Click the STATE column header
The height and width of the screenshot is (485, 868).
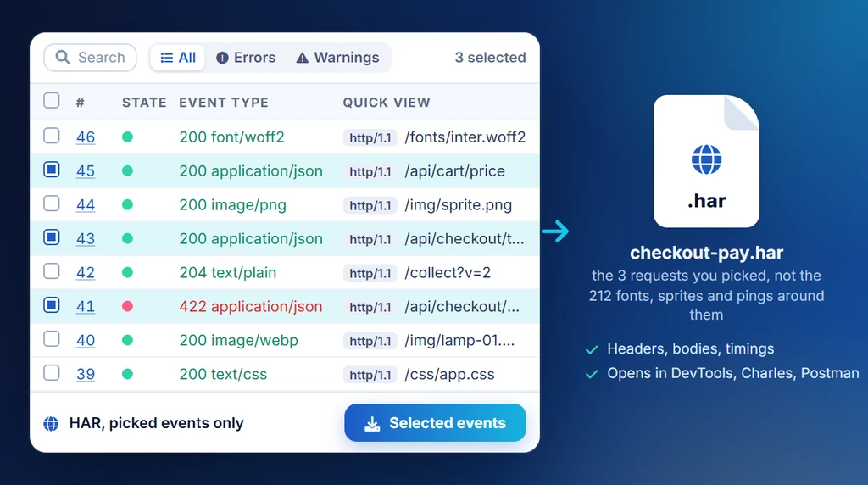coord(144,103)
